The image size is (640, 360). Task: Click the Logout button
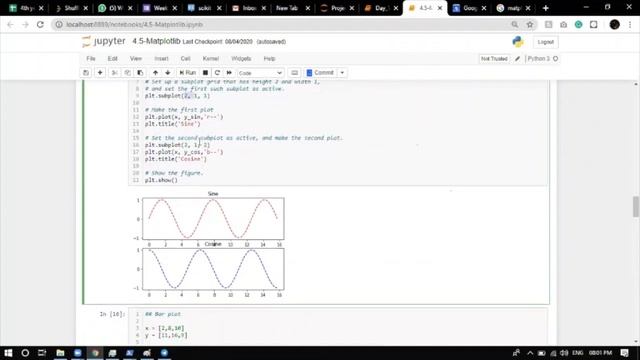[545, 42]
